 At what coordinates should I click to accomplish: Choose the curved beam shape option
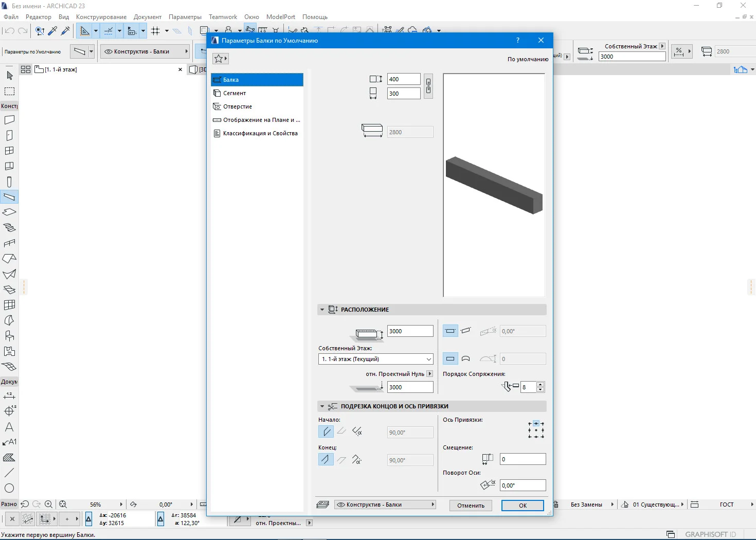click(466, 358)
